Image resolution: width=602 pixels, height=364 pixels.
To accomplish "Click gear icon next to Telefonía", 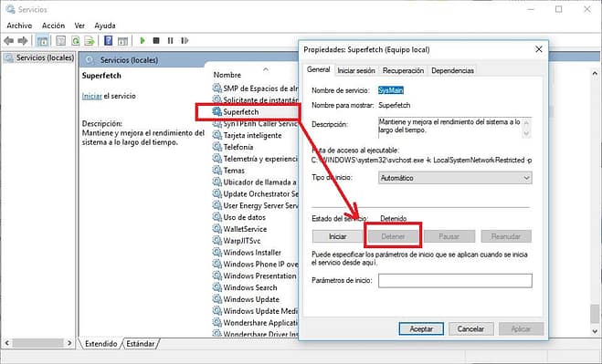I will coord(217,147).
